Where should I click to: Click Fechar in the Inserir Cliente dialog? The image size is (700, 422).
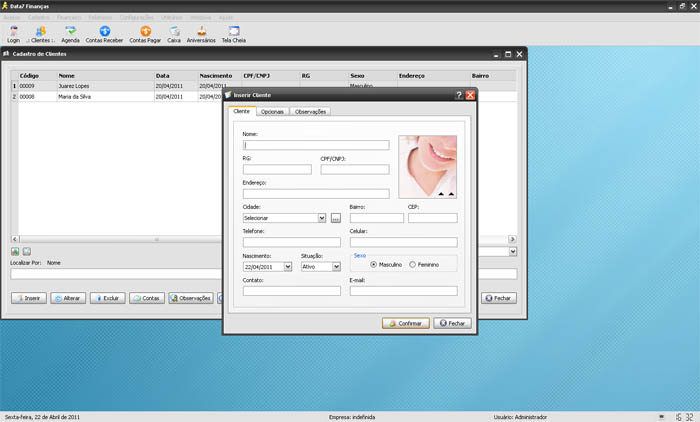point(452,323)
